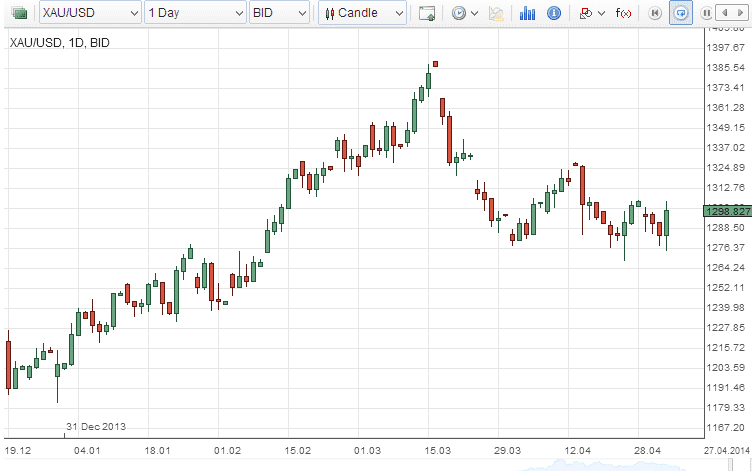Click the 27.04.2014 date label
Image resolution: width=752 pixels, height=471 pixels.
726,450
